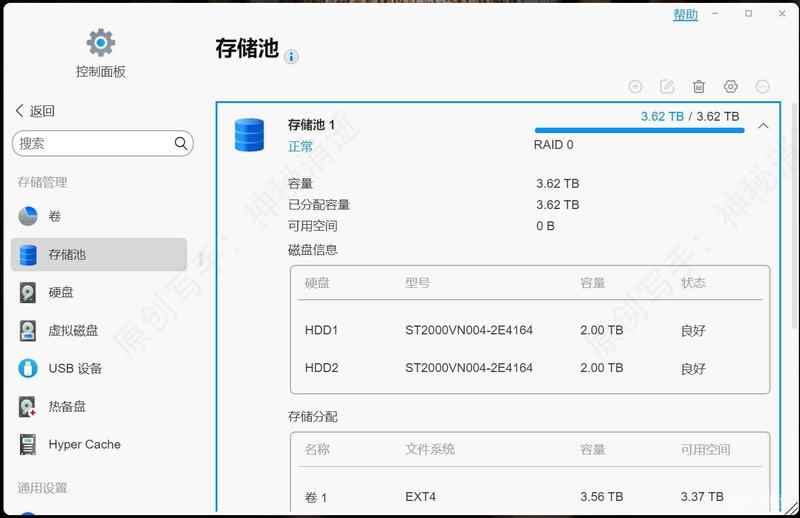Open the storage pool settings gear icon
The width and height of the screenshot is (800, 518).
731,86
